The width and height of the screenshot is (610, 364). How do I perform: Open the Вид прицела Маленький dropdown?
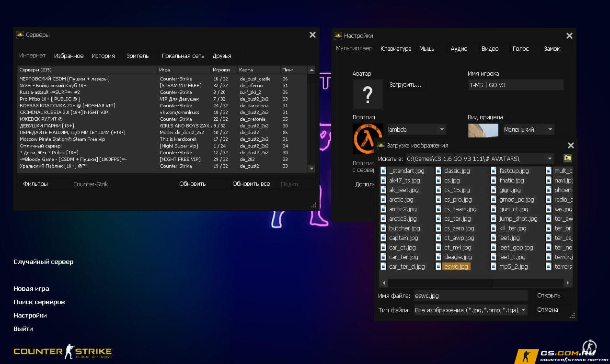529,129
